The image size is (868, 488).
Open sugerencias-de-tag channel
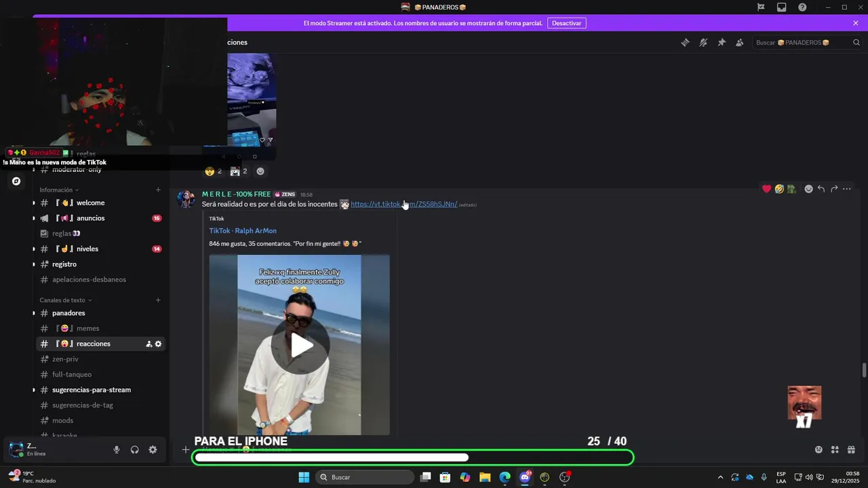coord(100,405)
